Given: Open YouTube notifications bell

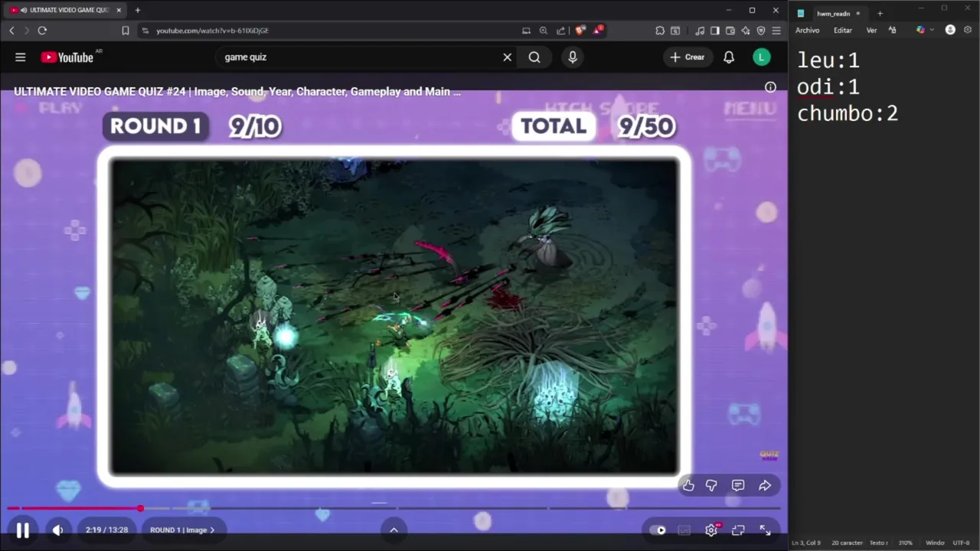Looking at the screenshot, I should (729, 57).
